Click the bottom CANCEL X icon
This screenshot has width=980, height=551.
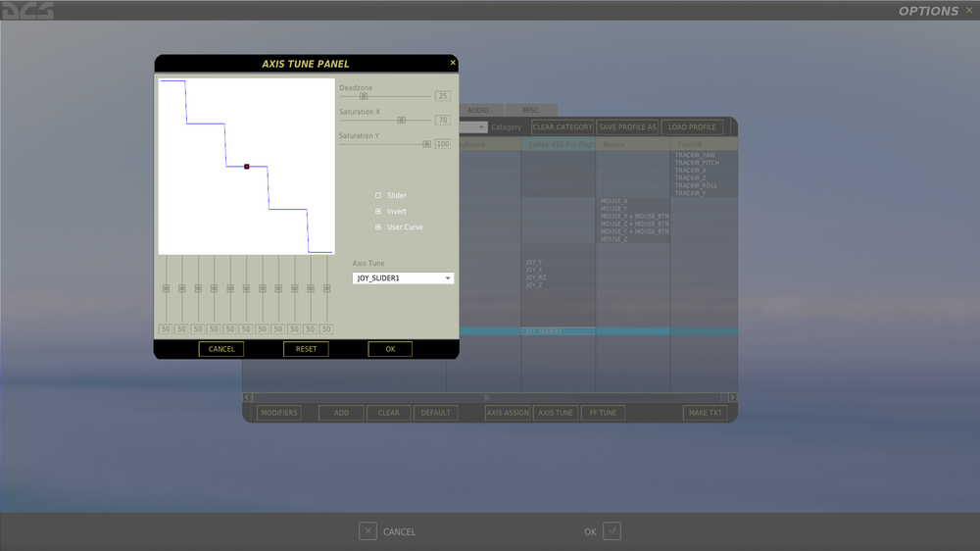pyautogui.click(x=367, y=531)
